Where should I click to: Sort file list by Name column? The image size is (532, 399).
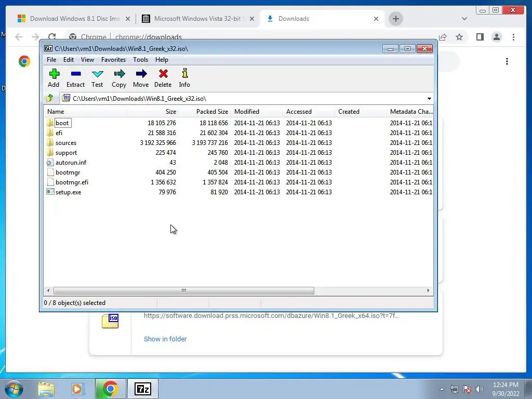point(86,112)
